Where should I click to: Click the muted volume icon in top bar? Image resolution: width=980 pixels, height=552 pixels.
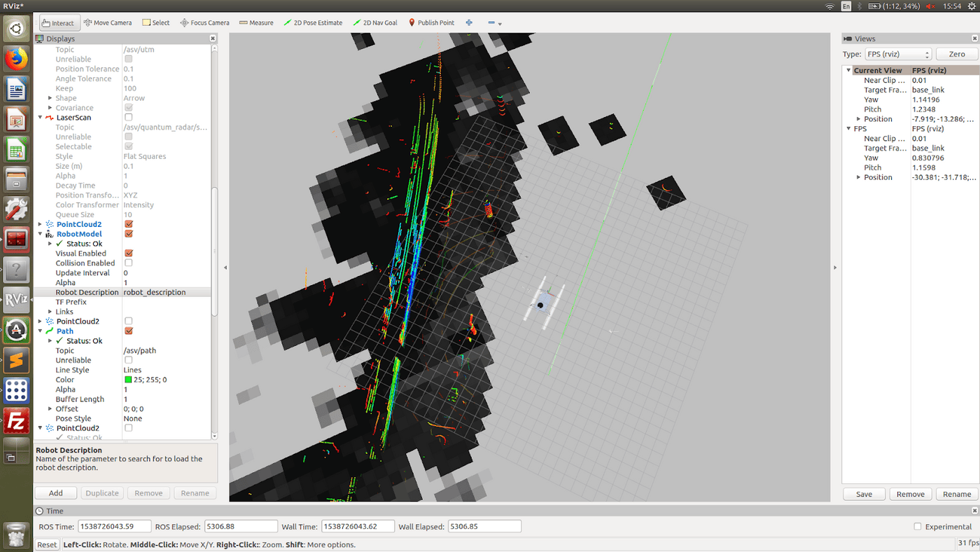tap(930, 6)
